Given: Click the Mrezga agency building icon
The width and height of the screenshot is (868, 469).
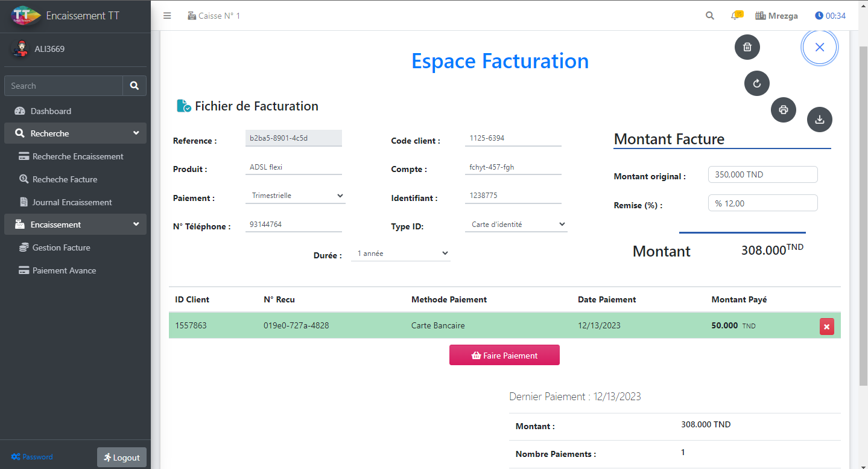Looking at the screenshot, I should click(x=760, y=16).
